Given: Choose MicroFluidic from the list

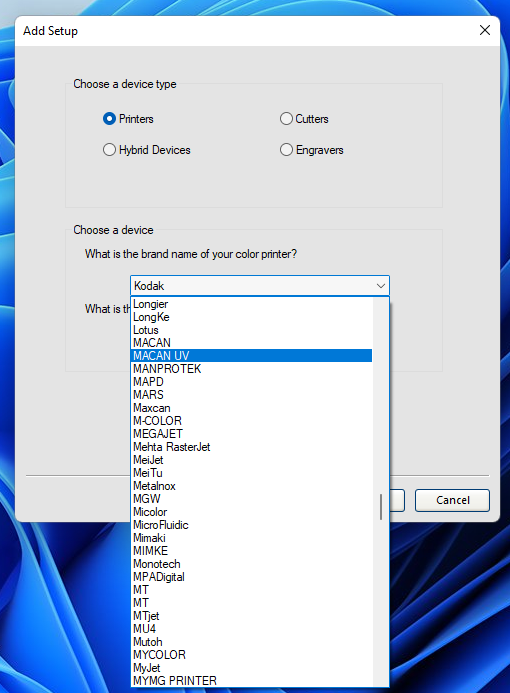Looking at the screenshot, I should point(251,525).
